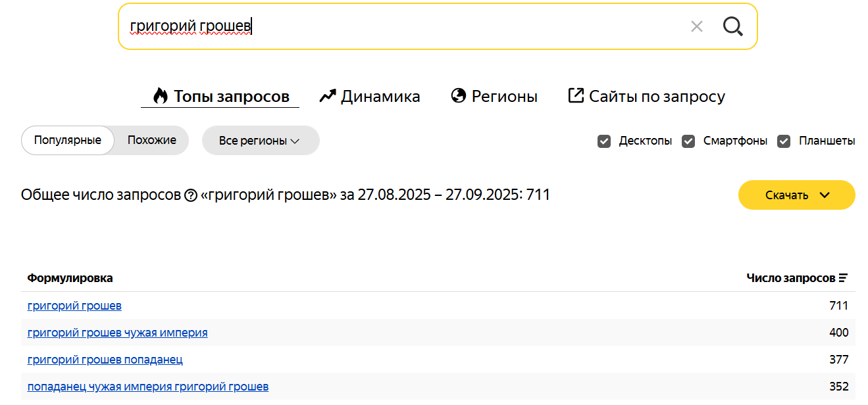Toggle the Смартфоны checkbox
The height and width of the screenshot is (405, 868).
point(688,141)
